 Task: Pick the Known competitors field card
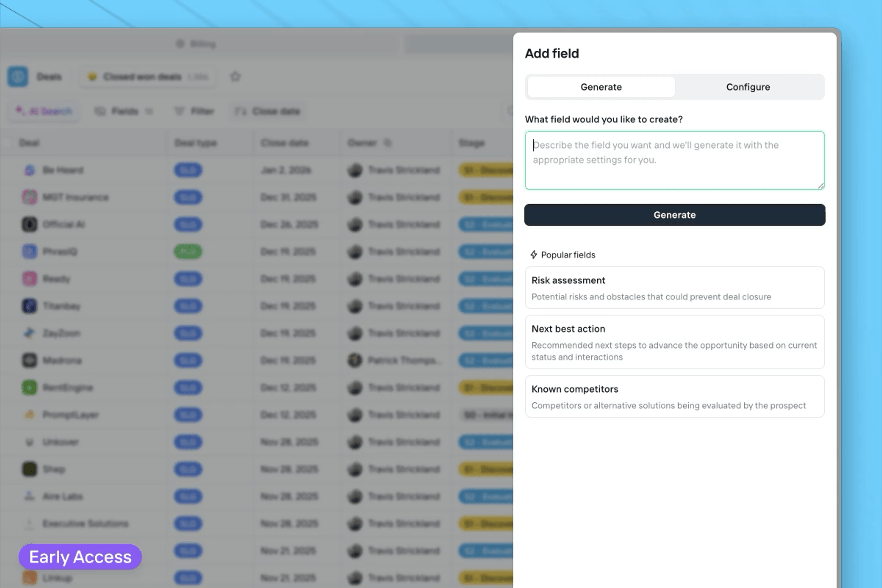674,397
